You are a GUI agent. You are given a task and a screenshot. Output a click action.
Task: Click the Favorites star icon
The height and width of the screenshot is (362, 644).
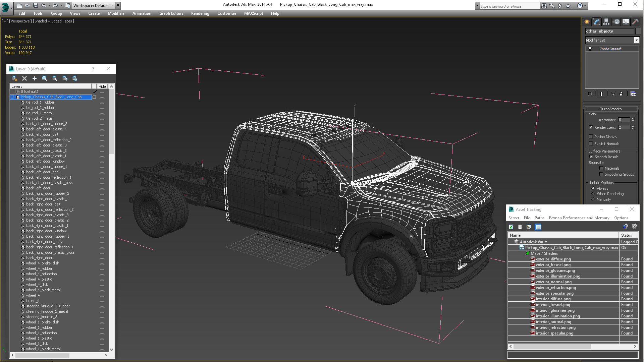[568, 6]
